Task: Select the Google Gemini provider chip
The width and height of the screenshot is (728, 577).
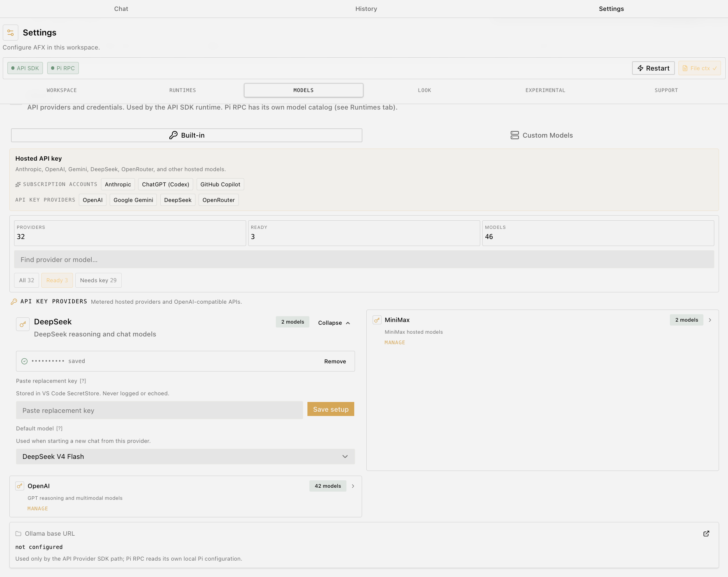Action: 133,200
